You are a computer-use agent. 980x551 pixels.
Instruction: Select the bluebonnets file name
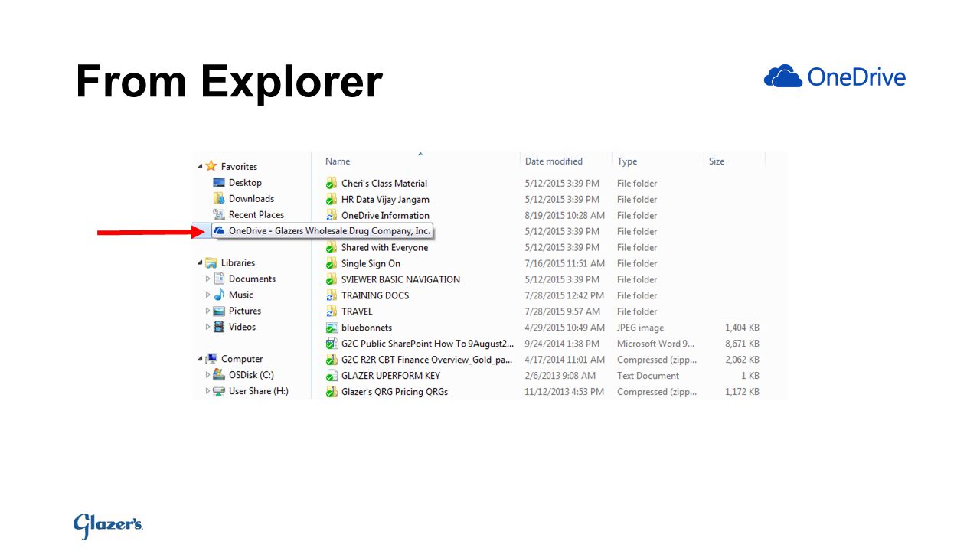[x=366, y=328]
